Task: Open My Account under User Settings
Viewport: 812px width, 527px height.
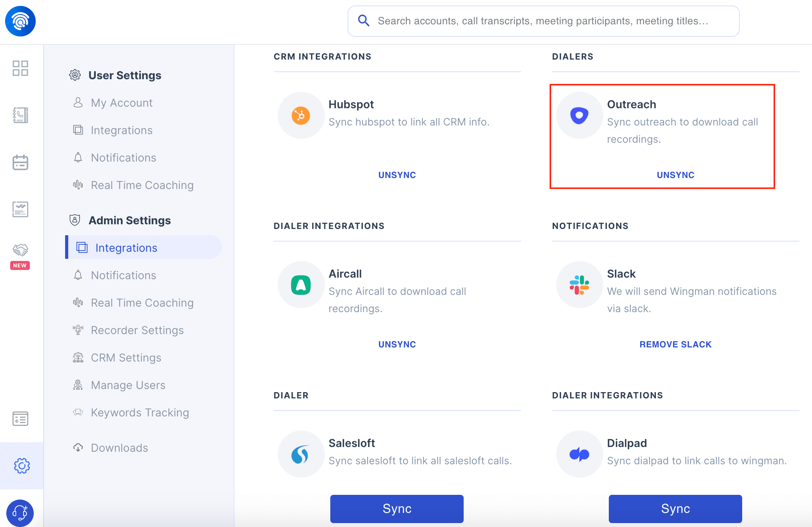Action: pos(122,103)
